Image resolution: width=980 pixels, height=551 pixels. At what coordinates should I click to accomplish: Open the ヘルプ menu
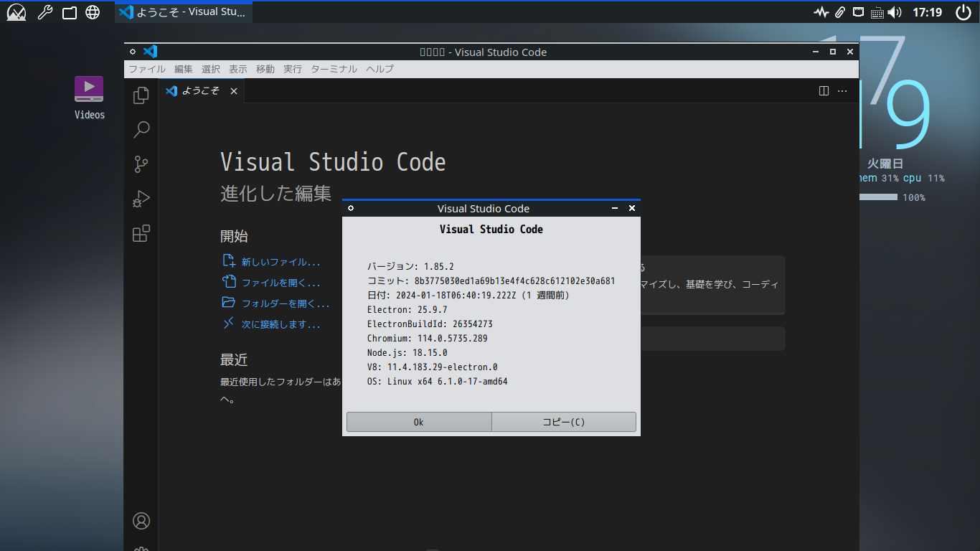(380, 69)
